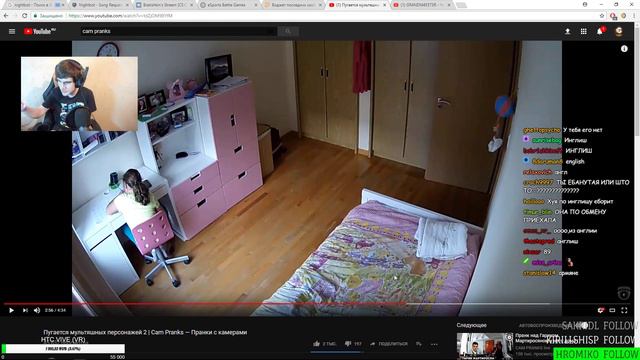Show video info card icon
640x360 pixels.
[624, 49]
